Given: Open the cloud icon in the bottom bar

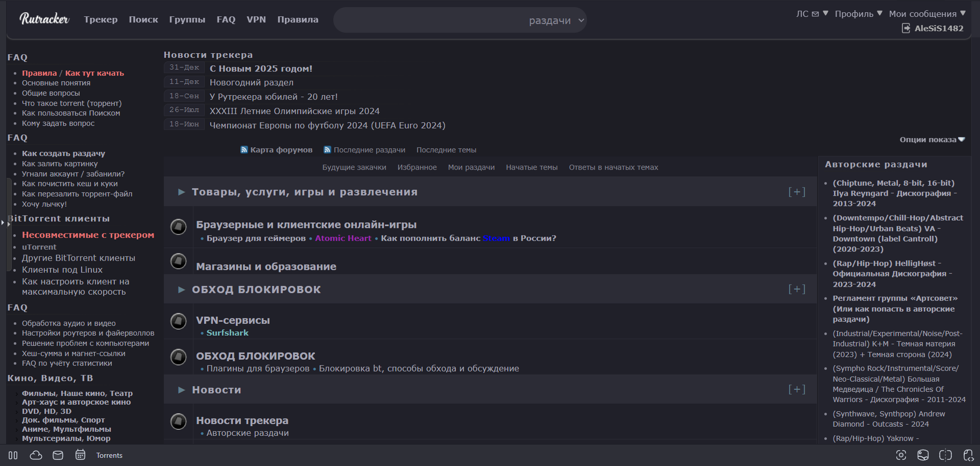Looking at the screenshot, I should [35, 455].
